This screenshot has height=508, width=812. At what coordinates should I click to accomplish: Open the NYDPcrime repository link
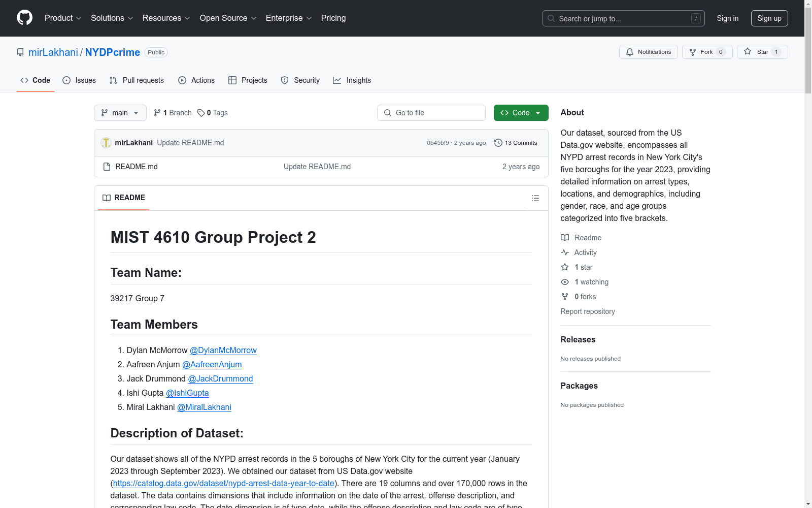coord(113,52)
